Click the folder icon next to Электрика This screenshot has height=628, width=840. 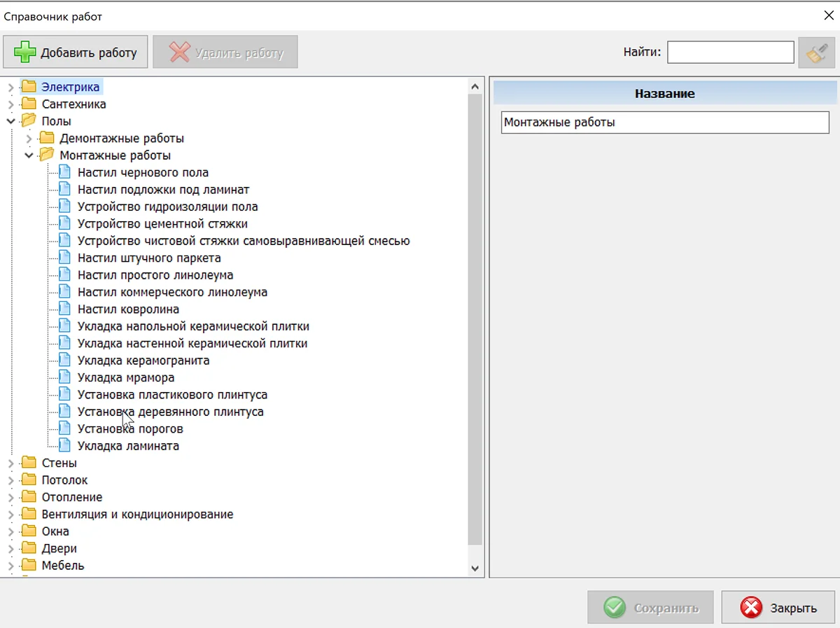[29, 87]
